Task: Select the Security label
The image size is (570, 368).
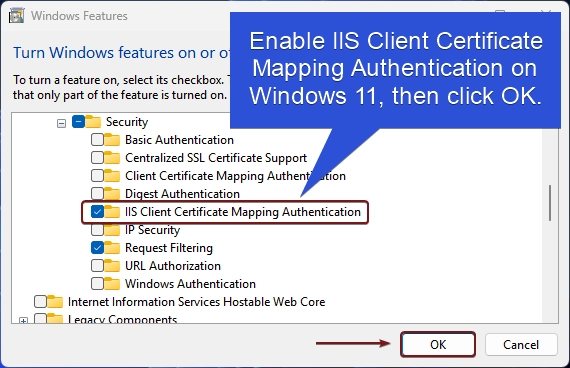Action: point(127,122)
